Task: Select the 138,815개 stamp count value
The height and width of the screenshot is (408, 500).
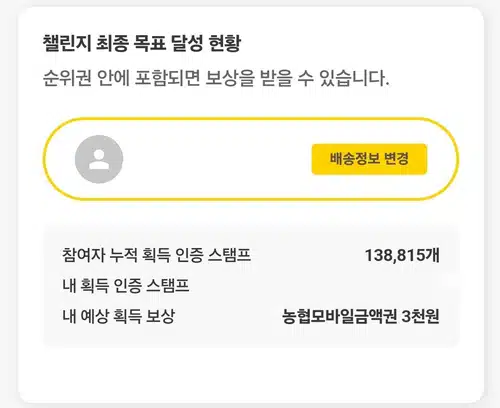Action: 402,255
